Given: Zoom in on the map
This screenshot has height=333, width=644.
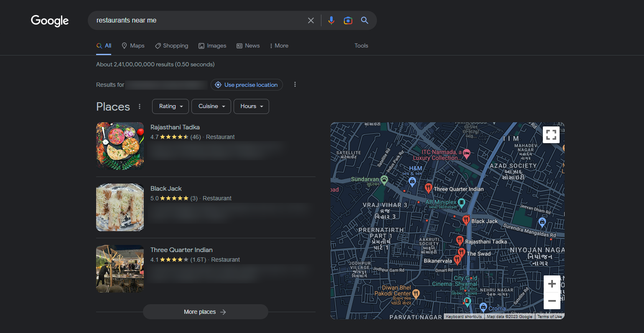Looking at the screenshot, I should (x=552, y=284).
